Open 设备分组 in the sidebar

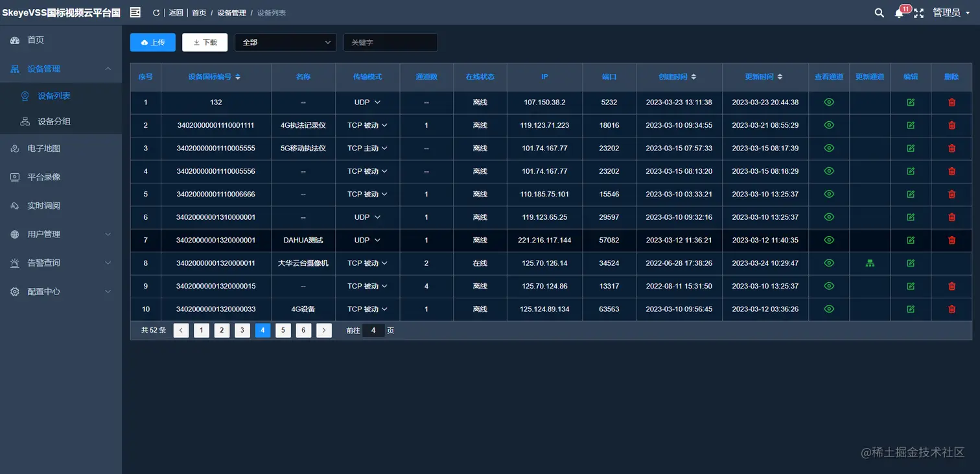tap(61, 121)
